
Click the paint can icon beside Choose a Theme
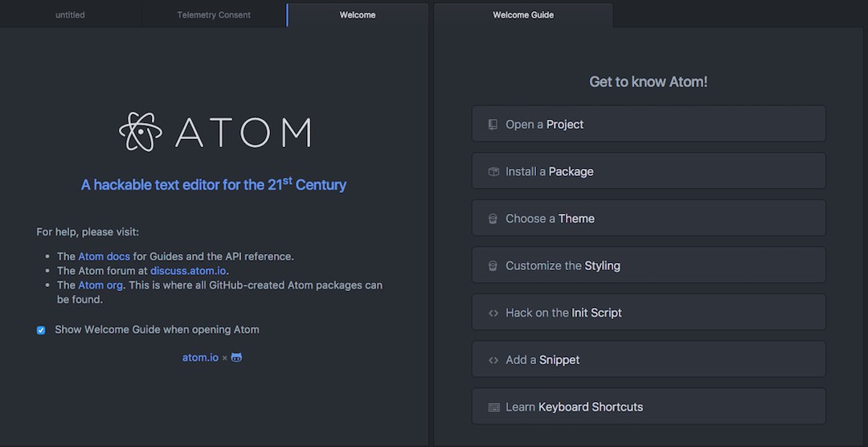pyautogui.click(x=493, y=219)
